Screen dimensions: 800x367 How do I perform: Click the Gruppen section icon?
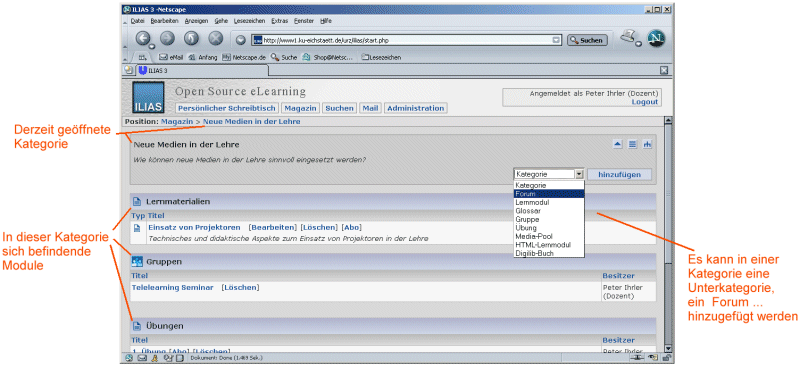click(x=137, y=262)
